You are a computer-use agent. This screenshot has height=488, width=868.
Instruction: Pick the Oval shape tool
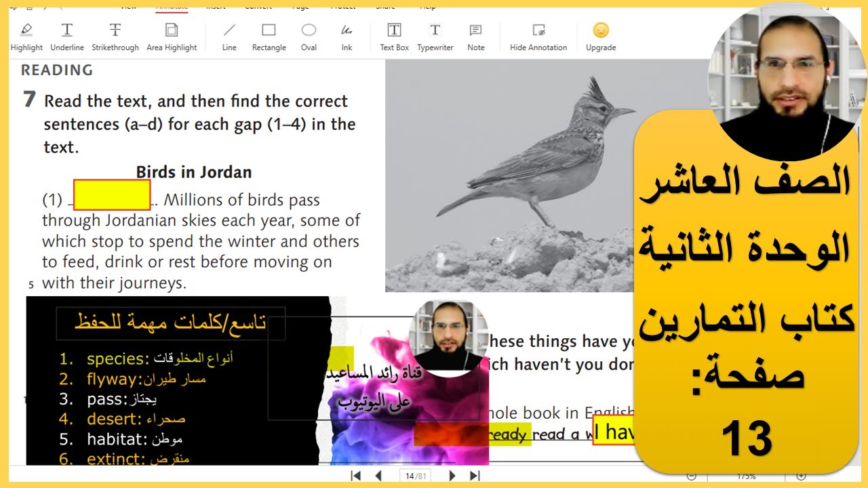(309, 37)
